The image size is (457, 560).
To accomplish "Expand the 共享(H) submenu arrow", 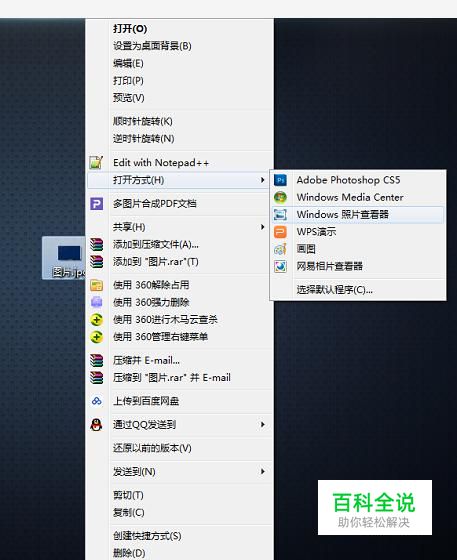I will [x=262, y=227].
